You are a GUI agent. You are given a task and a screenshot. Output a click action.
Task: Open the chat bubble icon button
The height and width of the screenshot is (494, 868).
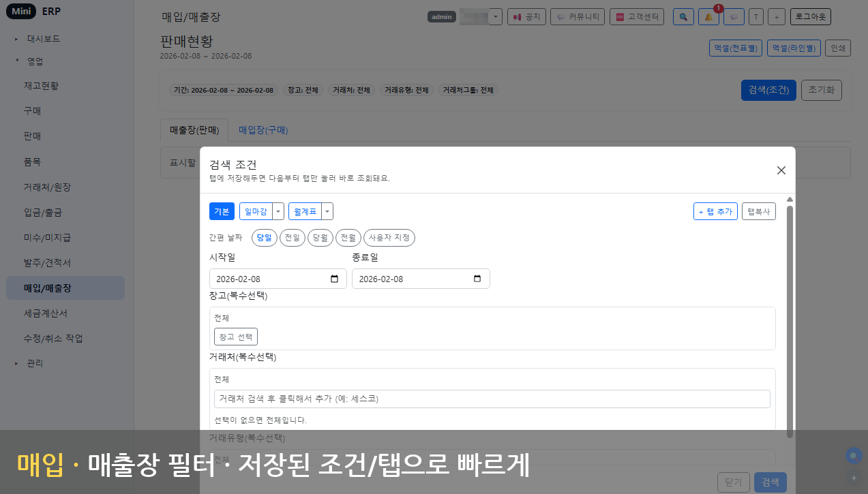734,17
